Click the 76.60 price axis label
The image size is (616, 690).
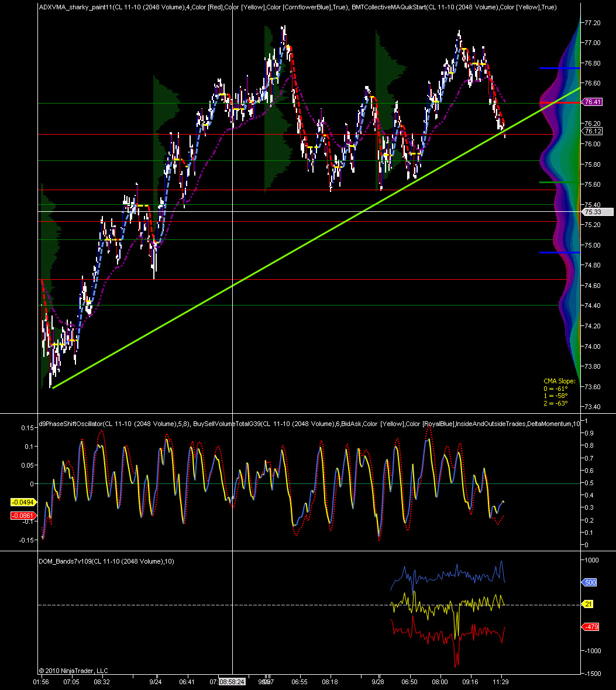592,83
